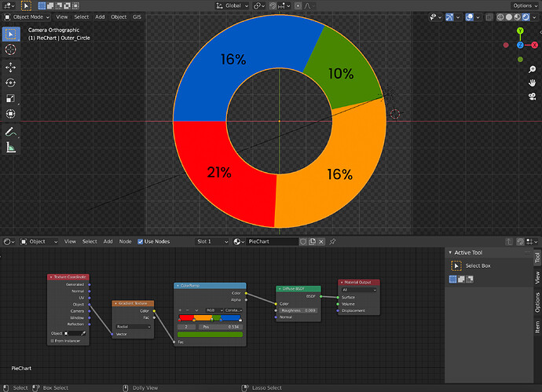
Task: Remove a color stop with ColorRamp minus button
Action: [188, 310]
